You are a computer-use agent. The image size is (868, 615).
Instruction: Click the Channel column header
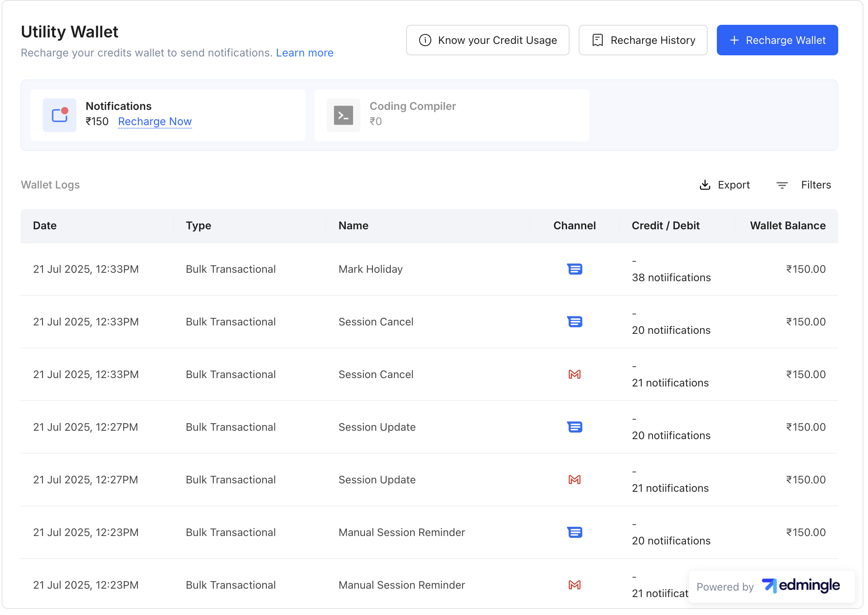(x=574, y=225)
